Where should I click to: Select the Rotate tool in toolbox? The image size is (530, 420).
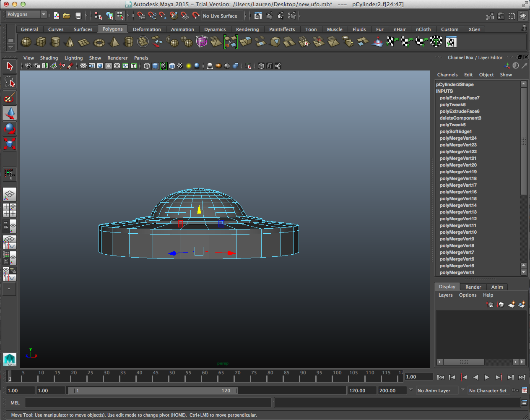(10, 128)
